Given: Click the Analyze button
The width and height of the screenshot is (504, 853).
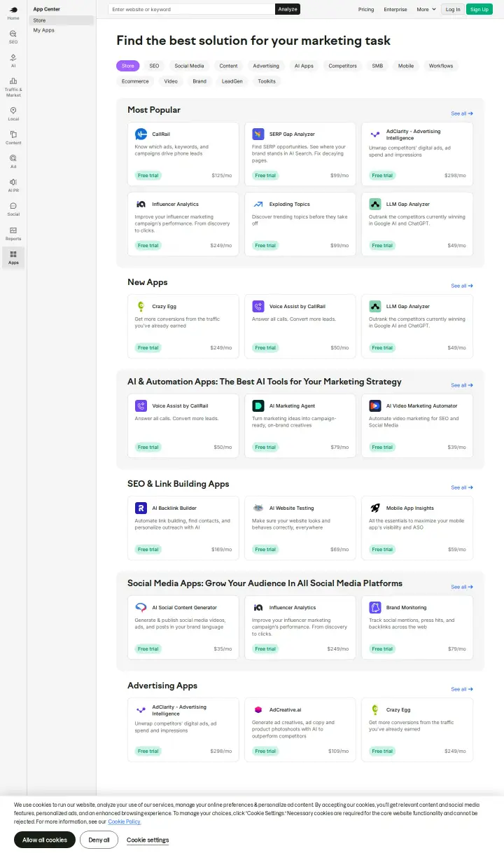Looking at the screenshot, I should pos(288,9).
